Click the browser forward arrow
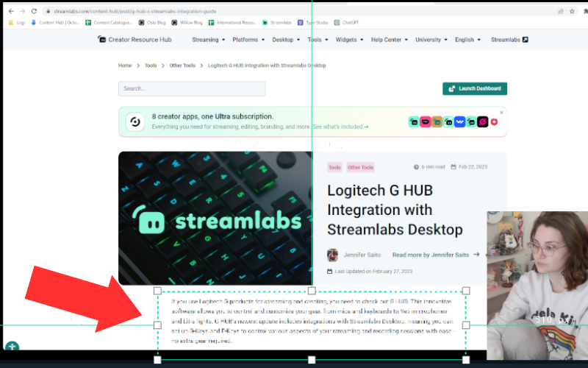Image resolution: width=588 pixels, height=368 pixels. pos(23,11)
